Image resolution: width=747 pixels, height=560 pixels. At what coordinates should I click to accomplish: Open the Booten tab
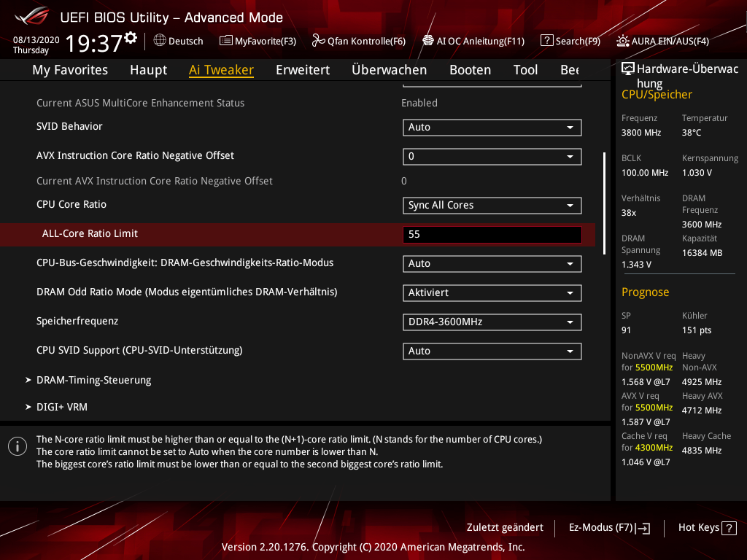pyautogui.click(x=471, y=70)
